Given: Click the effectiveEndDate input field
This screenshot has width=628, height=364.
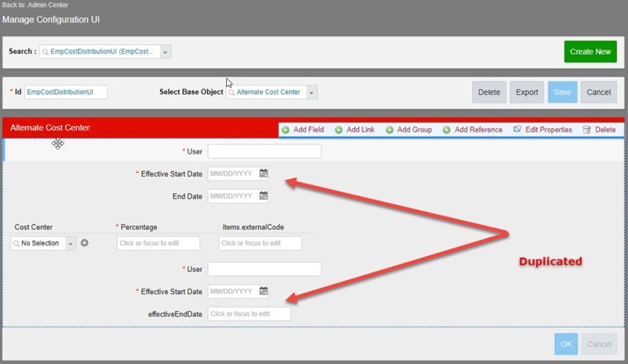Looking at the screenshot, I should pos(249,314).
